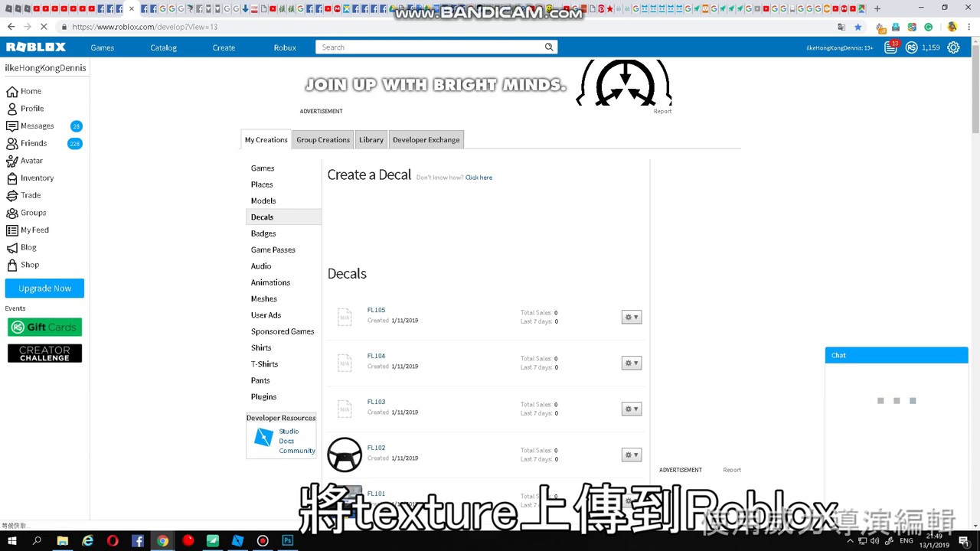Select Models in the creations list
This screenshot has width=980, height=551.
tap(263, 201)
